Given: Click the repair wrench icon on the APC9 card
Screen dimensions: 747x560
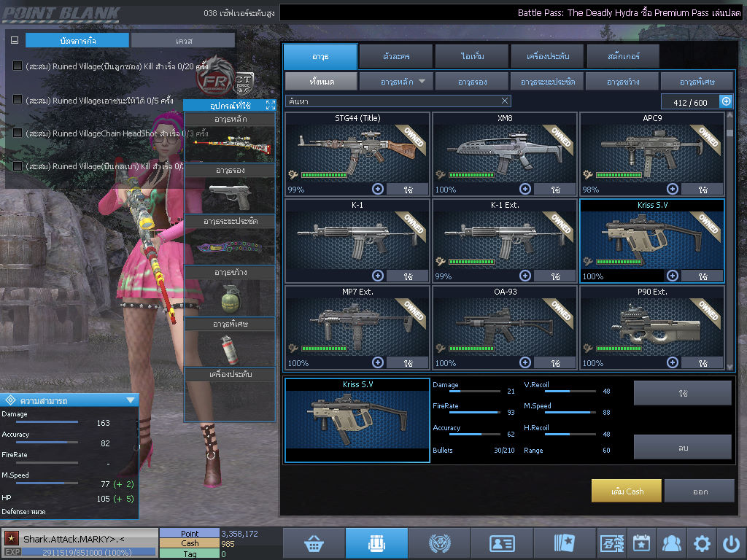Looking at the screenshot, I should [588, 175].
